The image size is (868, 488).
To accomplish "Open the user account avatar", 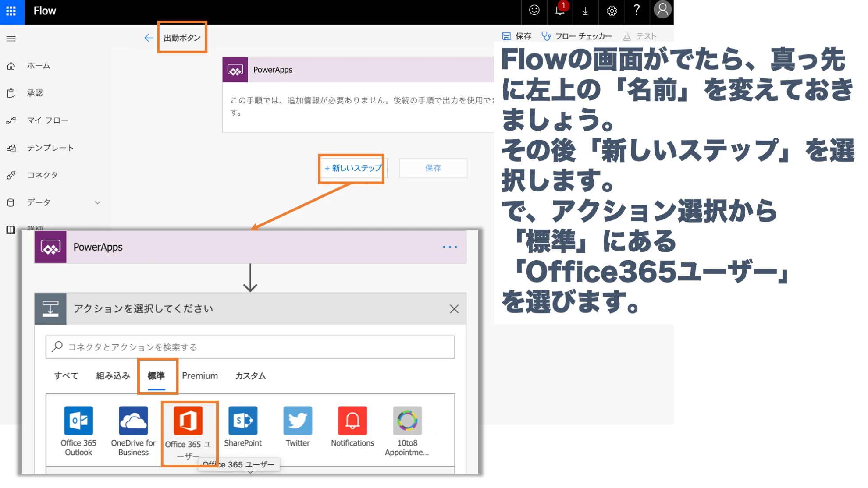I will coord(662,10).
